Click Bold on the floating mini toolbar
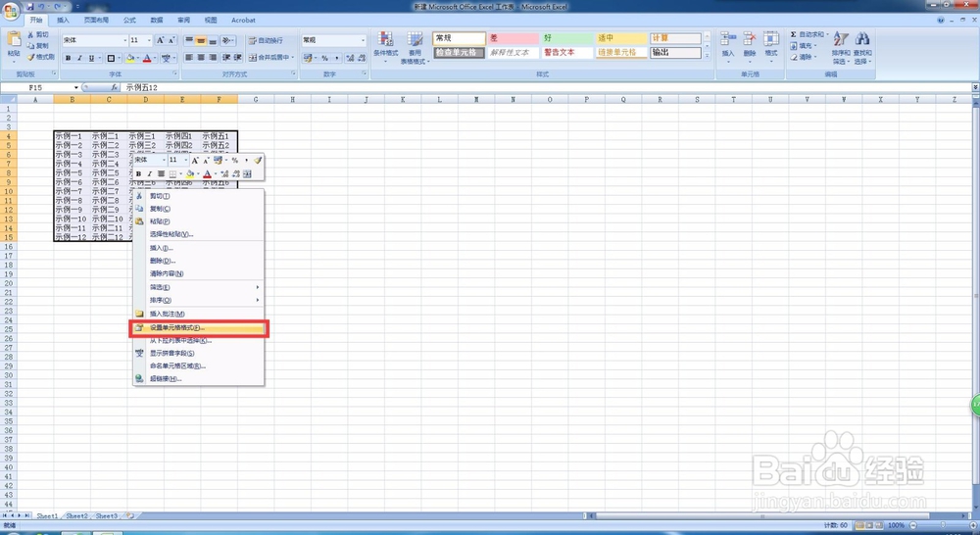980x535 pixels. pos(138,173)
